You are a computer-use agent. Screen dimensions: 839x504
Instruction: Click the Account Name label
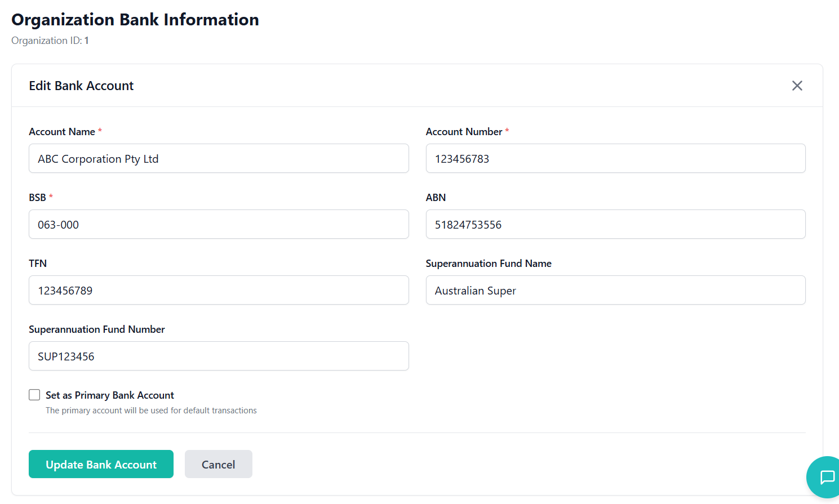(62, 132)
